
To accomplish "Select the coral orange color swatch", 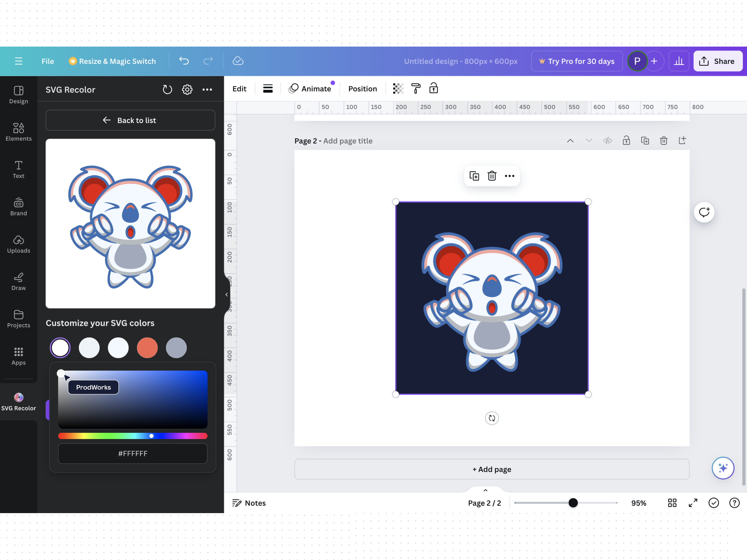I will tap(147, 348).
